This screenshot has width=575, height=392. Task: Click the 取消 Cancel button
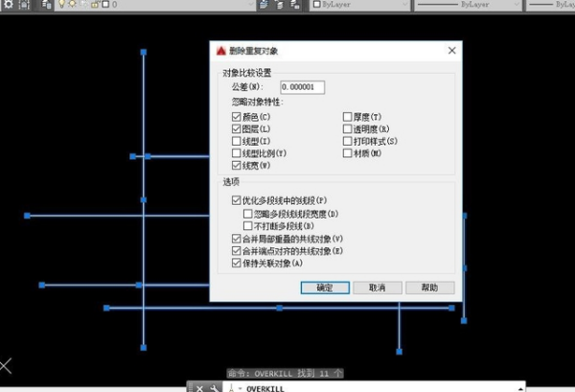(x=378, y=288)
